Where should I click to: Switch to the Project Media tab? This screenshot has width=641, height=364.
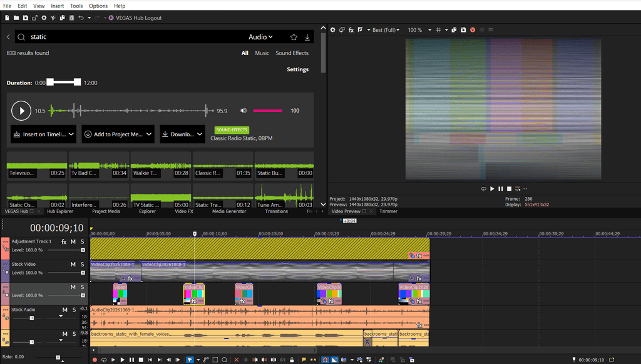click(x=106, y=211)
